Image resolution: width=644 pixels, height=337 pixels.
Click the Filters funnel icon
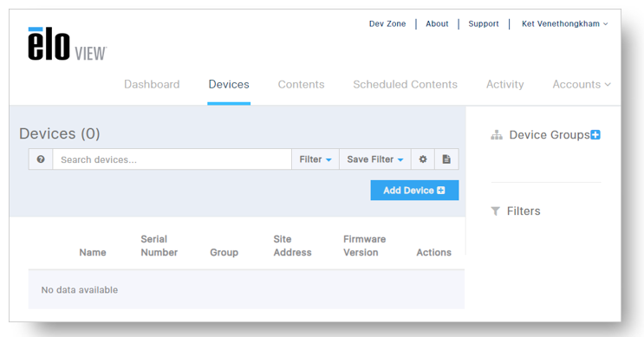coord(495,211)
